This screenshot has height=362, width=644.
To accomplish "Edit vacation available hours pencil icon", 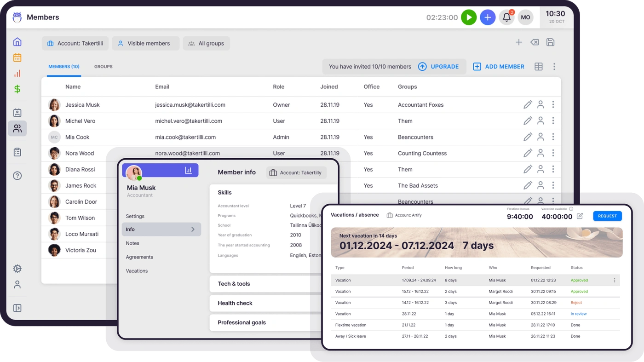I will [x=580, y=216].
